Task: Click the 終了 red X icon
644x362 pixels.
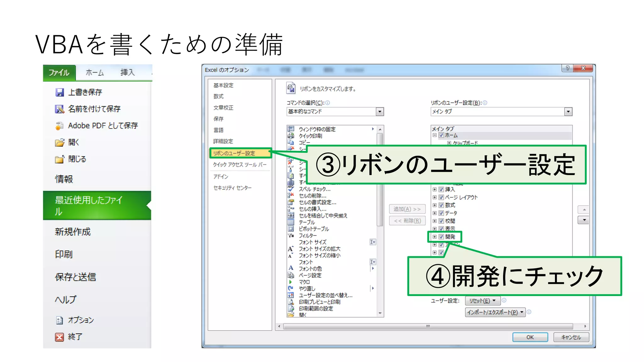Action: 59,337
